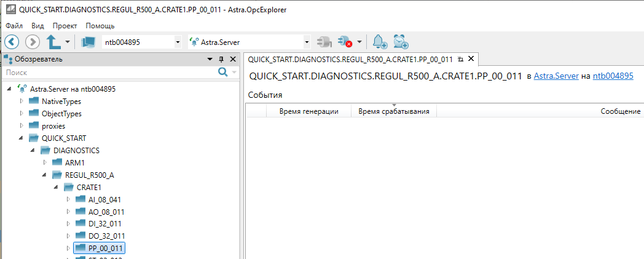Click the navigate back arrow button
This screenshot has height=259, width=644.
(x=12, y=42)
